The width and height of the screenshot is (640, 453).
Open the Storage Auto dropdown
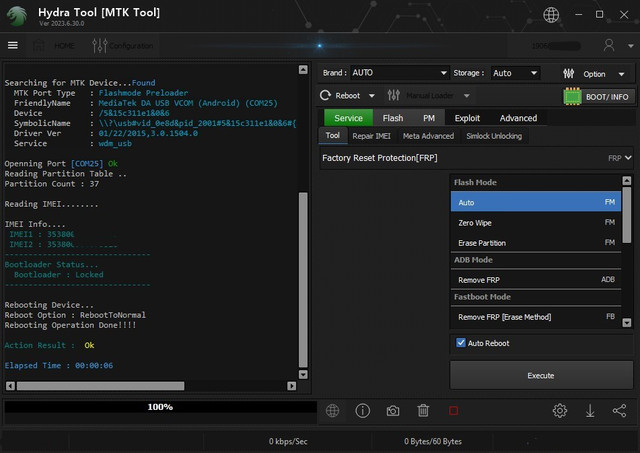pos(515,73)
